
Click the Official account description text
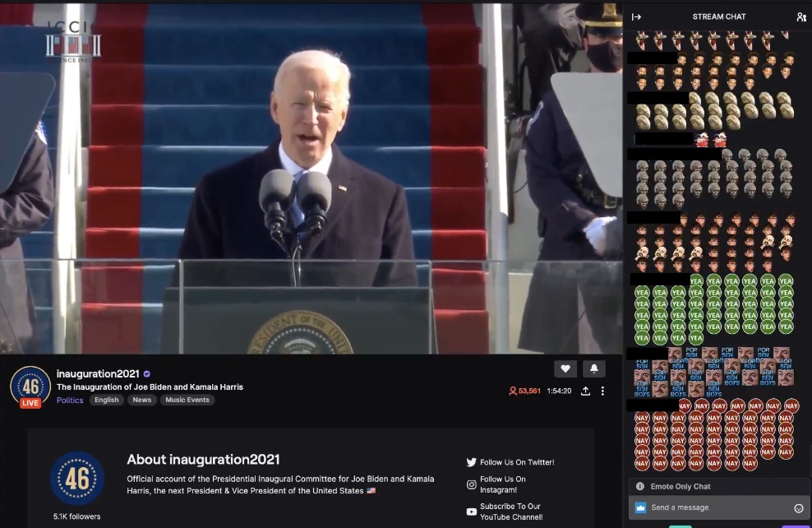click(x=281, y=484)
